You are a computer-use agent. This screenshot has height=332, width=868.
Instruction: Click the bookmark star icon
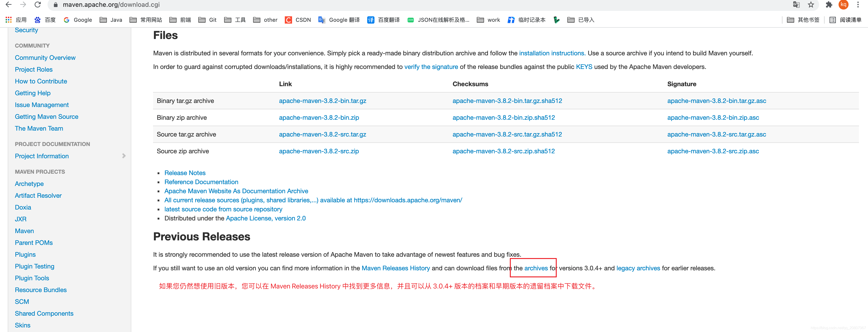[x=811, y=5]
